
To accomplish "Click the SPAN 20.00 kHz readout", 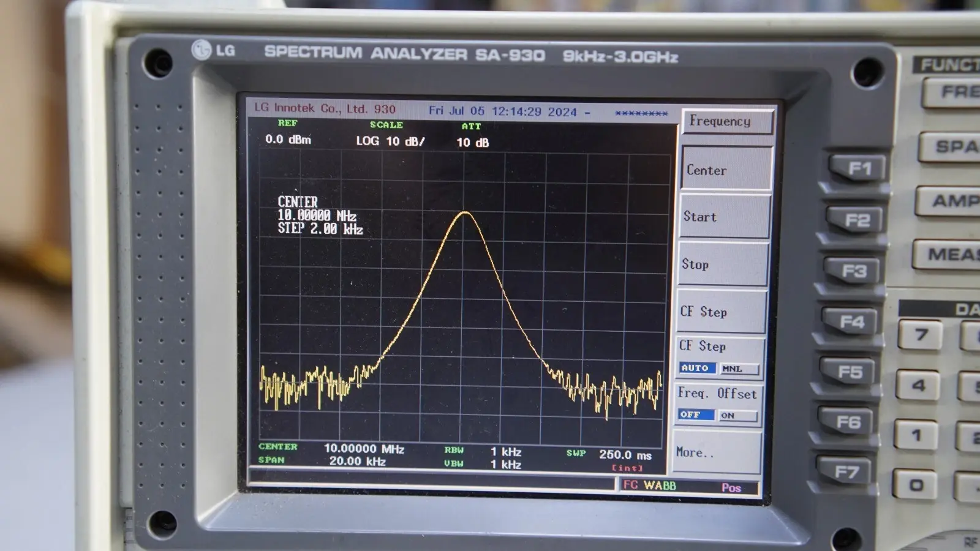I will coord(322,461).
